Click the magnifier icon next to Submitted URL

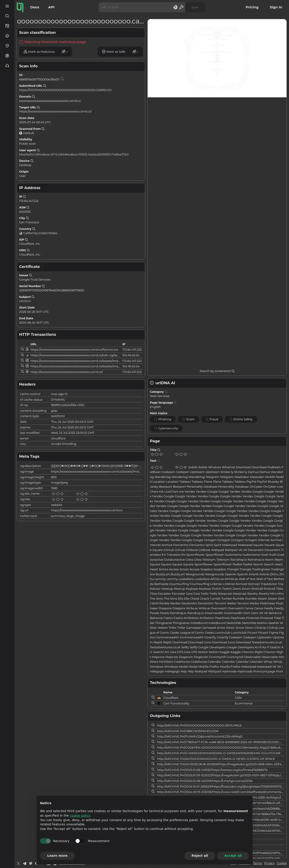44,86
